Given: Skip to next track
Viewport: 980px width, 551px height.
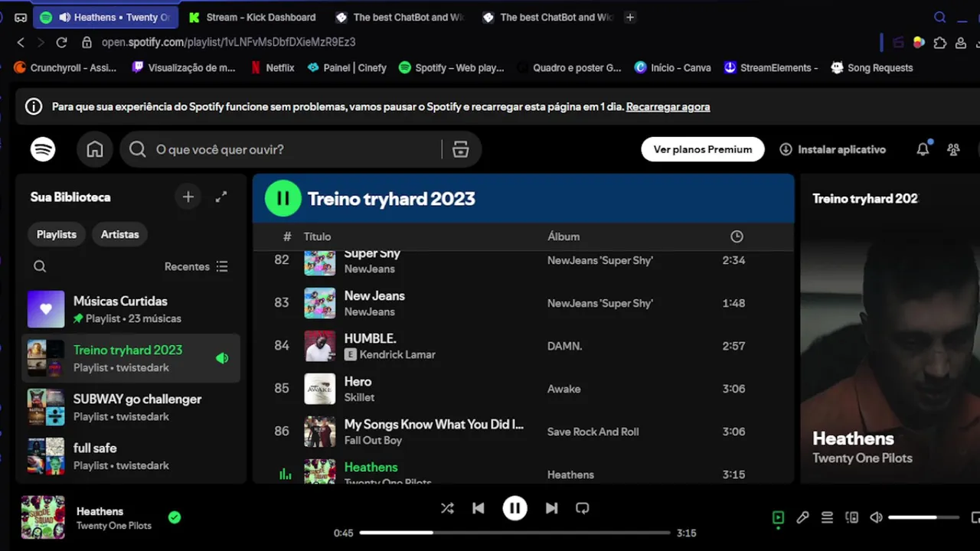Looking at the screenshot, I should (x=551, y=508).
